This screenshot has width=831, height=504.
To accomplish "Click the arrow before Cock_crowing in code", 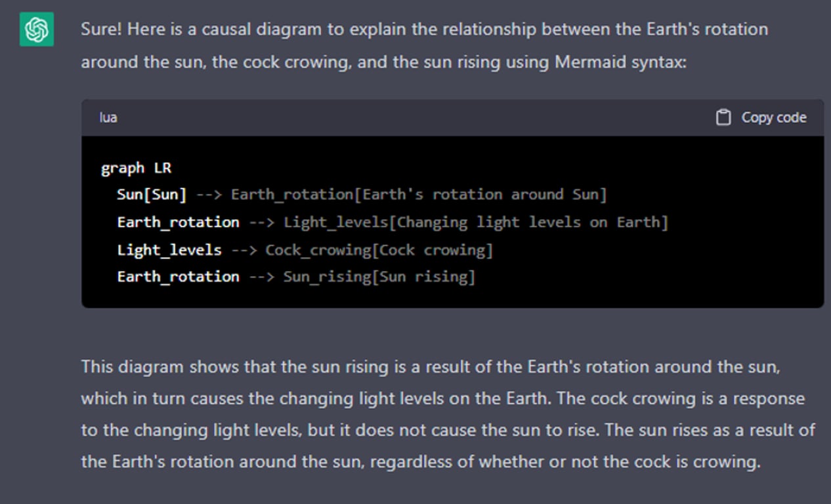I will point(244,249).
